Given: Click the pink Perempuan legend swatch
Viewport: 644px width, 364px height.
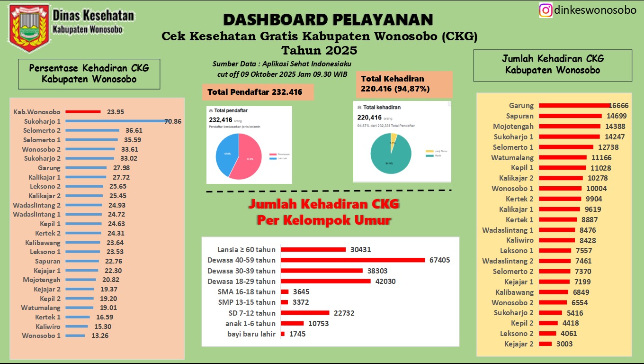Looking at the screenshot, I should (273, 154).
